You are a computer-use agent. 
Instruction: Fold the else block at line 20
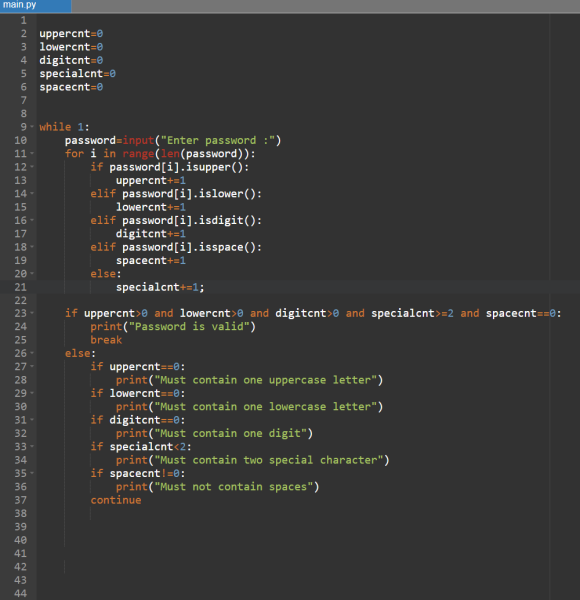(32, 274)
